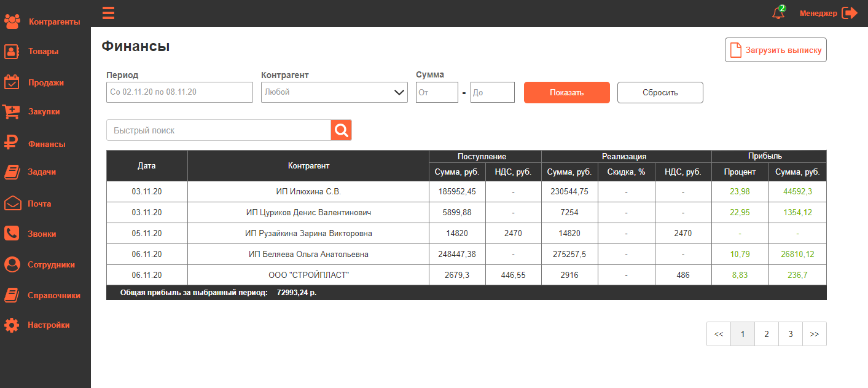Click the Скидка, % column header
This screenshot has height=388, width=868.
click(x=627, y=172)
